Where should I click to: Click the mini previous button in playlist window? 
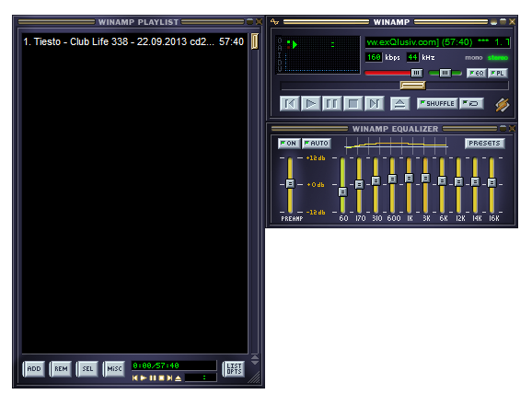(x=135, y=377)
